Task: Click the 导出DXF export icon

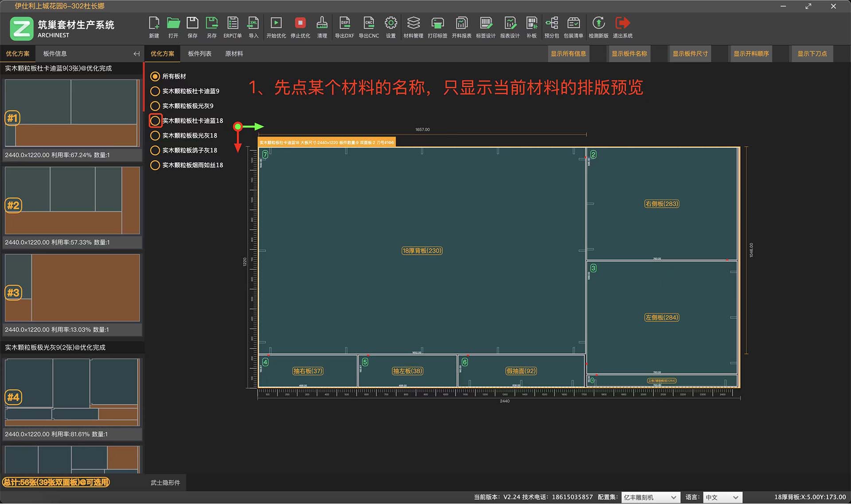Action: pos(344,23)
